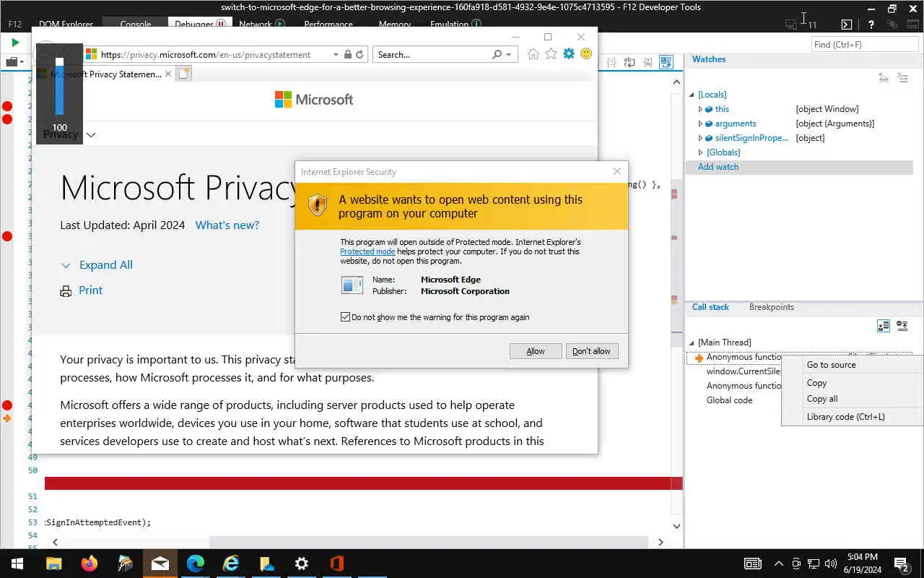Toggle Word wrap icon in debugger toolbar
Screen dimensions: 924x578
[x=629, y=63]
